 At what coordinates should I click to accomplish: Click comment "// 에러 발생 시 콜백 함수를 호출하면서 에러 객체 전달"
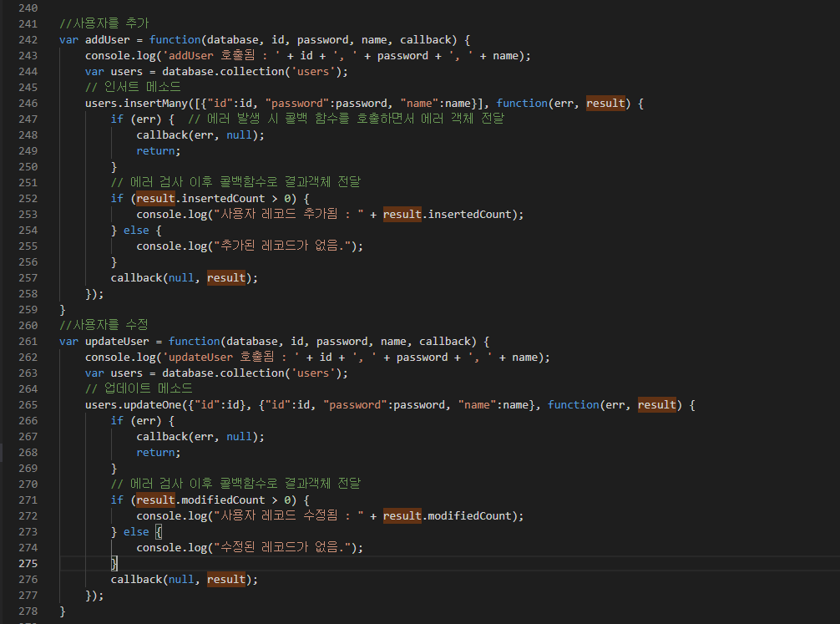346,119
